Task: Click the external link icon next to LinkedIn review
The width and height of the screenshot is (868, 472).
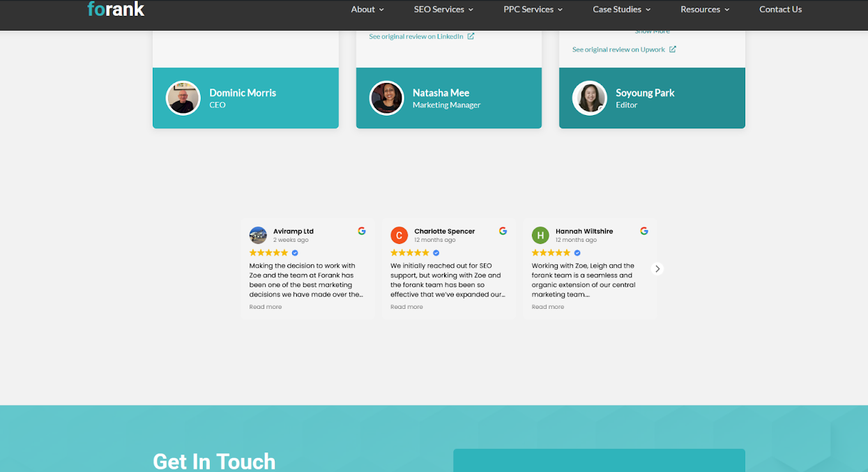Action: pos(471,36)
